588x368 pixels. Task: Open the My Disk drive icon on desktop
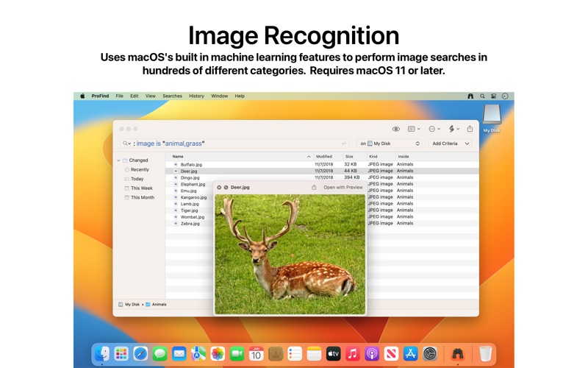click(x=491, y=116)
